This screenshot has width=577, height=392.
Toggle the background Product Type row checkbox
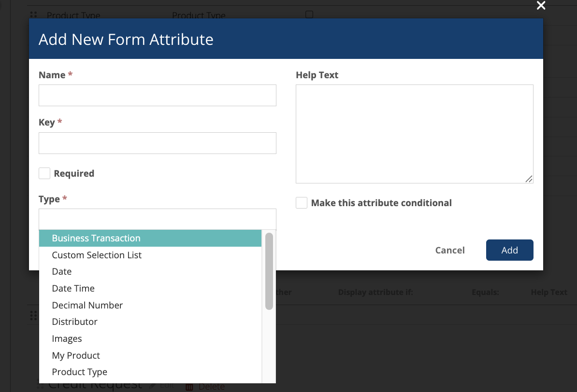coord(309,14)
